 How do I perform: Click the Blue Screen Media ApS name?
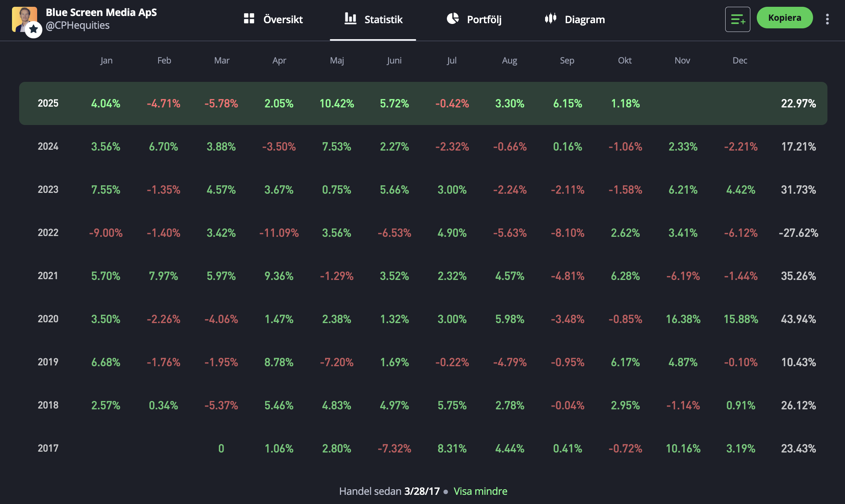tap(101, 12)
